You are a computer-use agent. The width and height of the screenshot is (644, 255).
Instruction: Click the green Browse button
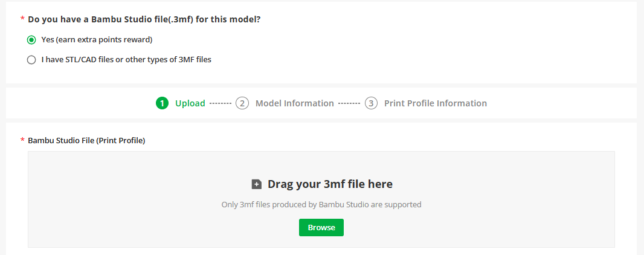tap(321, 227)
